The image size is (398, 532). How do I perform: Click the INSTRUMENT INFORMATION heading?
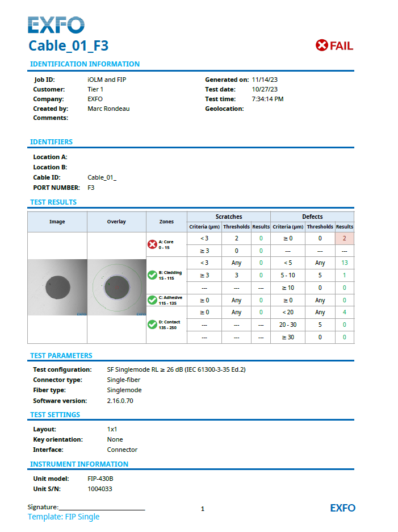pyautogui.click(x=79, y=464)
